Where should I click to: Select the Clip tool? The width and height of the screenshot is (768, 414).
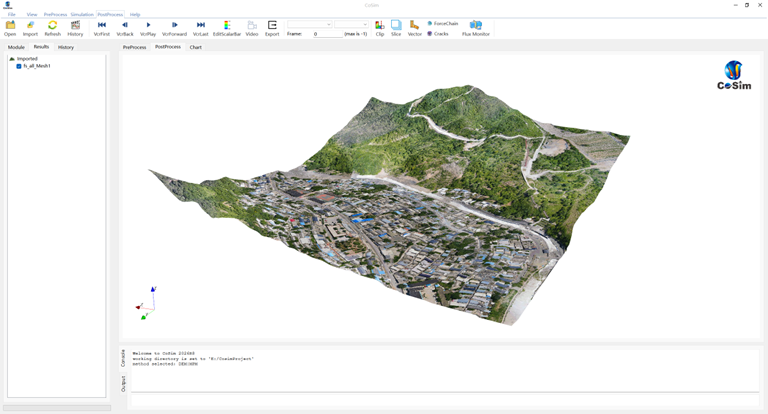(x=380, y=25)
